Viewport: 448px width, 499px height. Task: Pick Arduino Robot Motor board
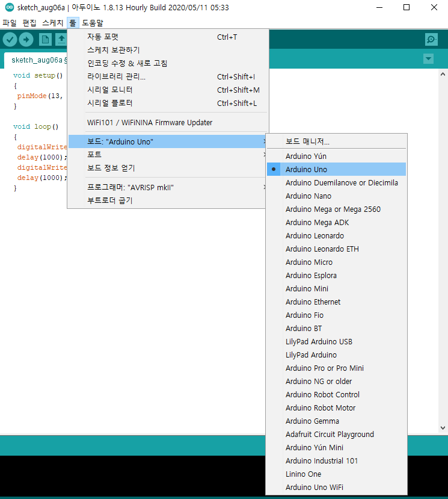(336, 408)
